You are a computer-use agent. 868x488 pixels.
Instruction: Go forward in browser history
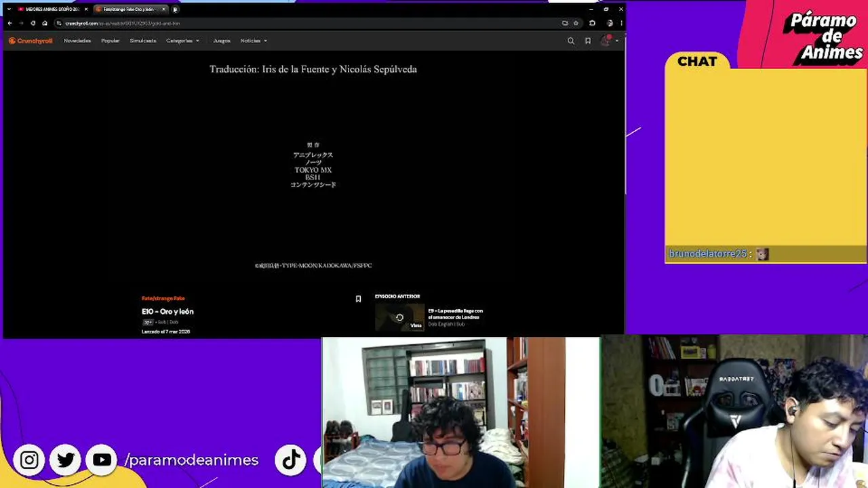point(21,23)
